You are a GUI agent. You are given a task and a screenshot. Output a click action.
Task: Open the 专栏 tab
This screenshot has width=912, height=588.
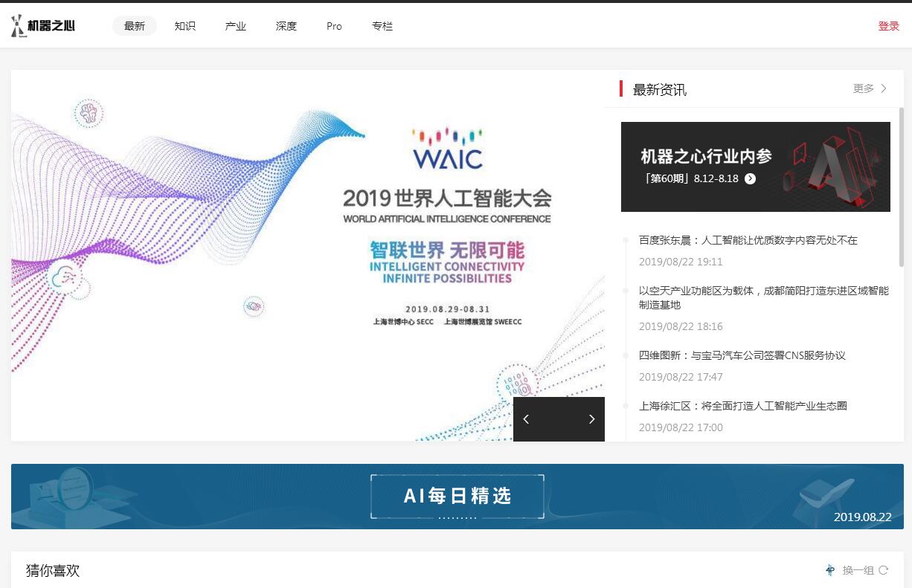point(382,26)
